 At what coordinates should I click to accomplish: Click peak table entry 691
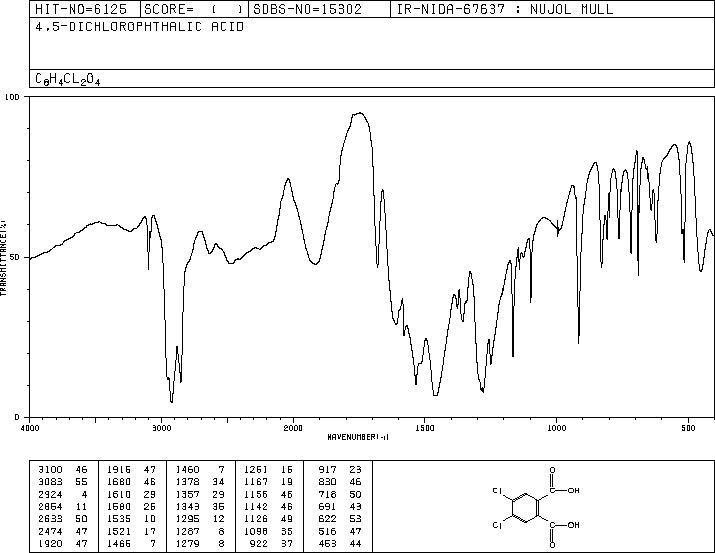tap(340, 506)
